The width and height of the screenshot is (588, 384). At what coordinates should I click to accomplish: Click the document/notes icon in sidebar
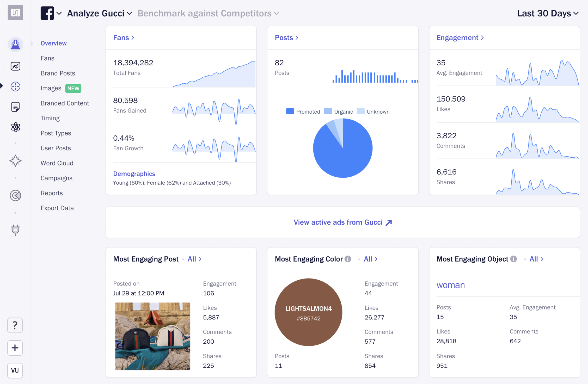pos(15,107)
